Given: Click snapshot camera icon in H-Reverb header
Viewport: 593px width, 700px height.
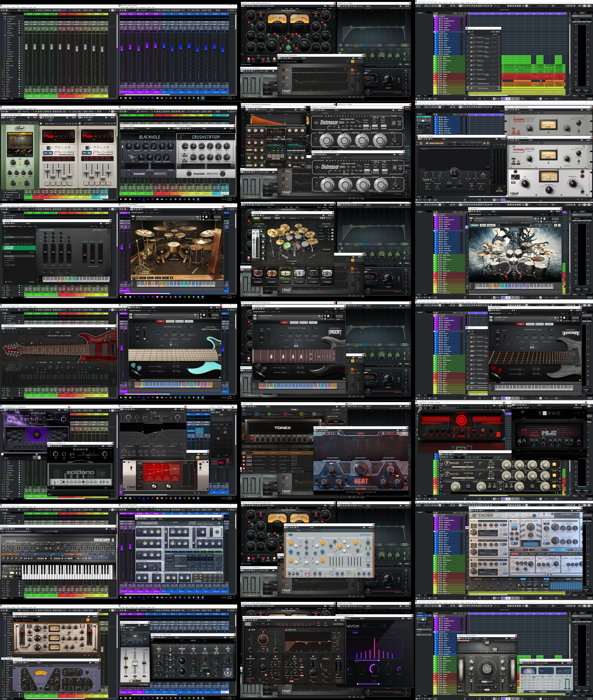Looking at the screenshot, I should click(x=296, y=110).
